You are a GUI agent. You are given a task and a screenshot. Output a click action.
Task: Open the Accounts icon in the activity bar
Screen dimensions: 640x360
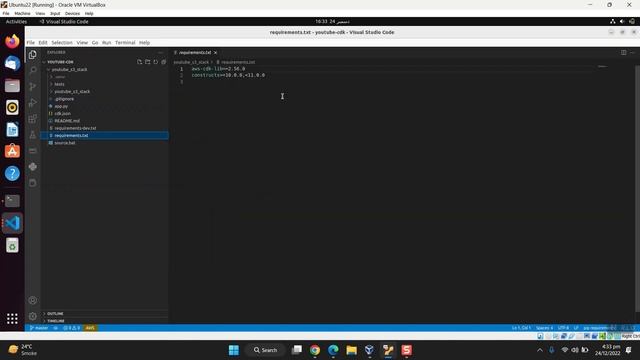(x=33, y=300)
